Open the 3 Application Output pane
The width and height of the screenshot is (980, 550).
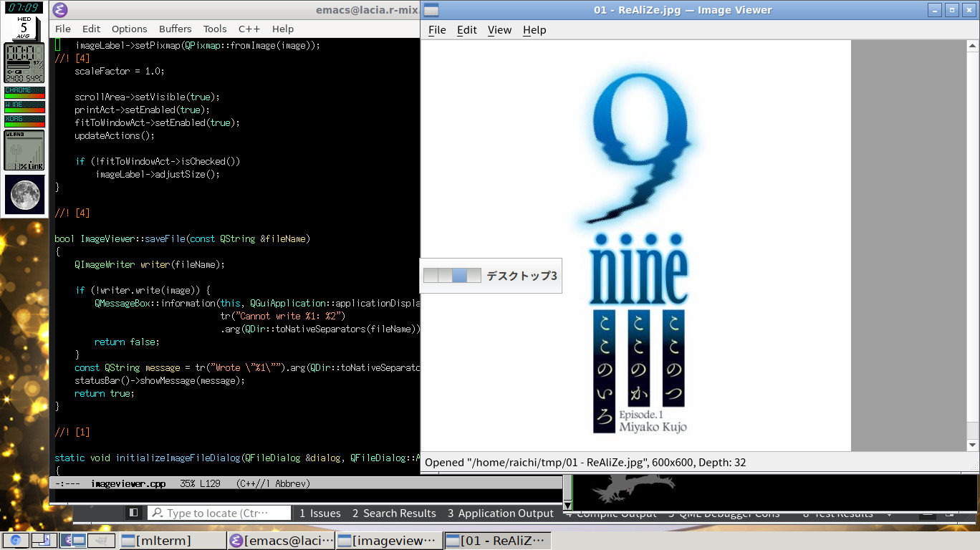coord(501,513)
